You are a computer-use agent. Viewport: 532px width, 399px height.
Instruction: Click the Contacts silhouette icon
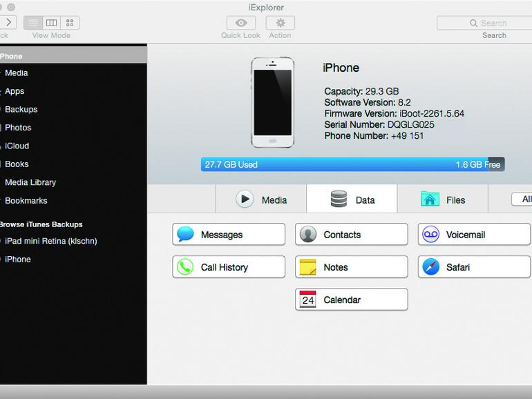(x=308, y=234)
